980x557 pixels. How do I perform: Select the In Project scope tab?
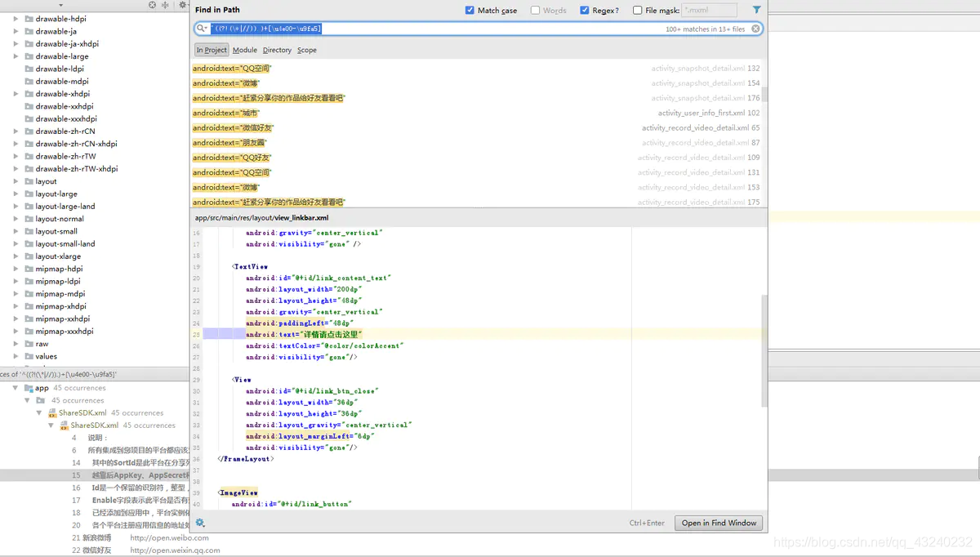tap(212, 50)
